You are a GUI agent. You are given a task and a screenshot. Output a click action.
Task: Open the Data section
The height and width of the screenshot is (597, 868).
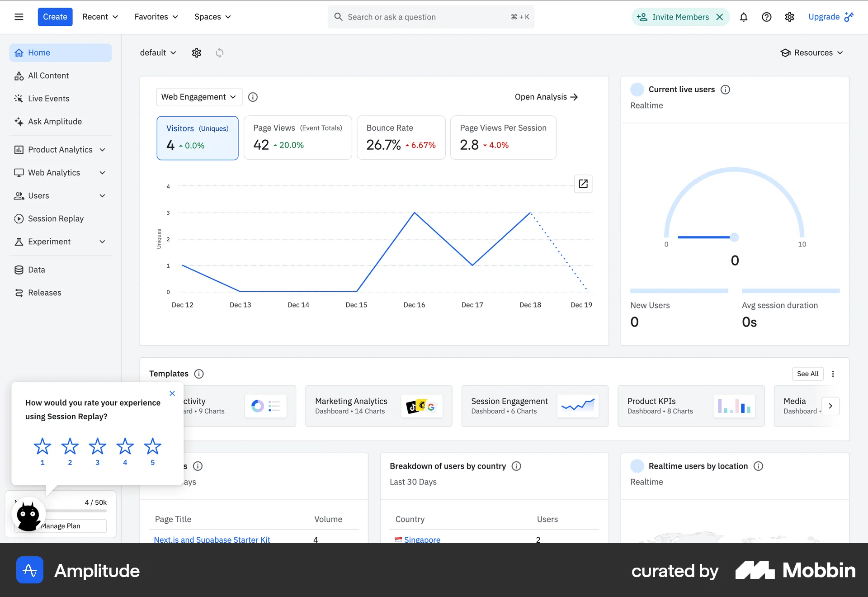(36, 270)
